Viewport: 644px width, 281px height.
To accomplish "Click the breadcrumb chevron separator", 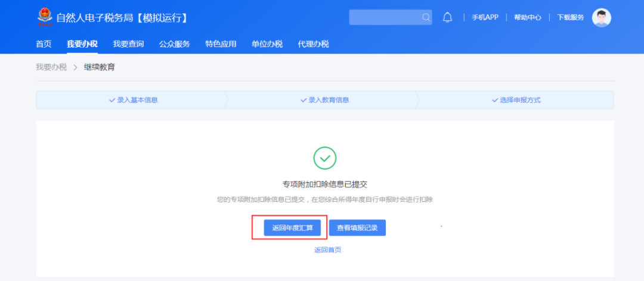I will [x=76, y=67].
